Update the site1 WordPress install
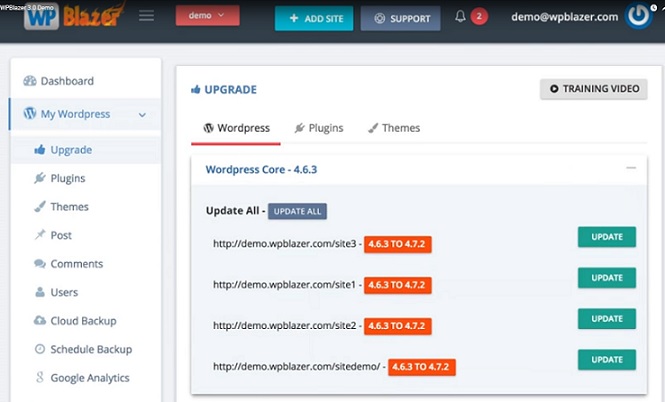Viewport: 665px width, 402px height. [x=607, y=278]
